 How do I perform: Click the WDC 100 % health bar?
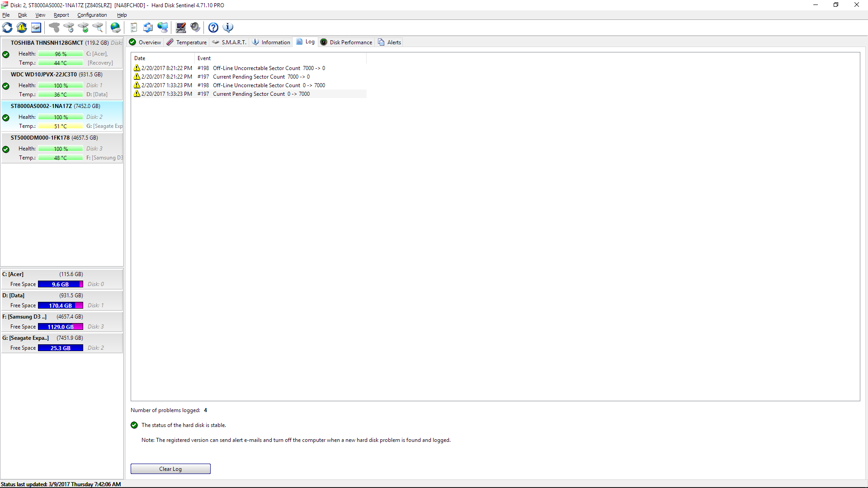tap(61, 85)
